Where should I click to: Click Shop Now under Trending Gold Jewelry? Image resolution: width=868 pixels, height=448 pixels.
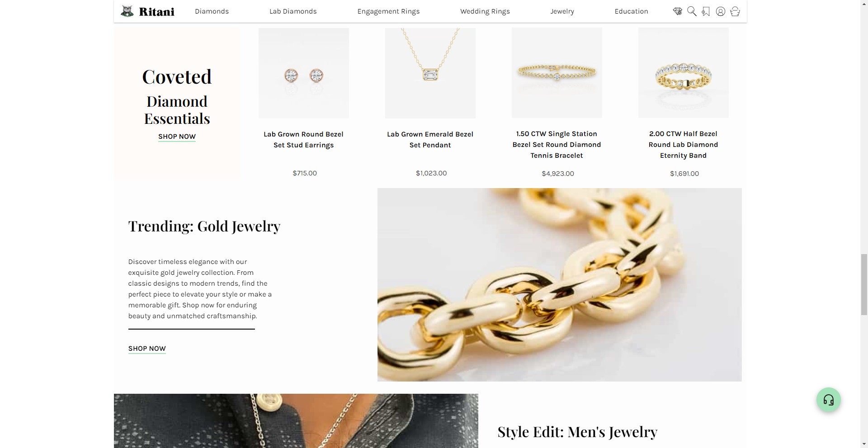(147, 349)
